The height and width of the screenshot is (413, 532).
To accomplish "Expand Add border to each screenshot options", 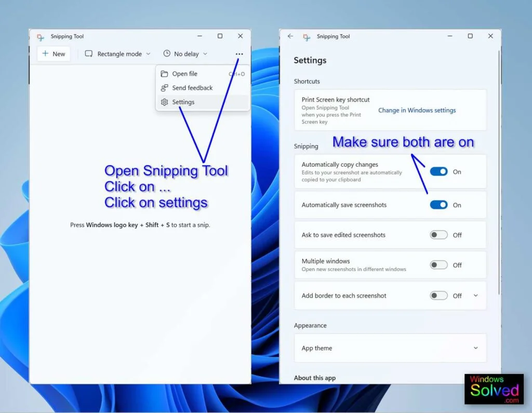I will 476,296.
